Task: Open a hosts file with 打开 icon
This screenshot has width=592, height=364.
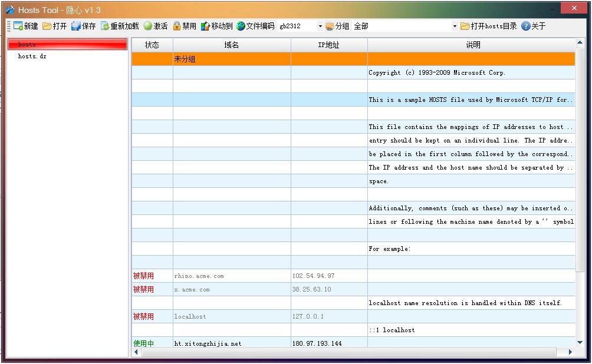Action: [47, 26]
